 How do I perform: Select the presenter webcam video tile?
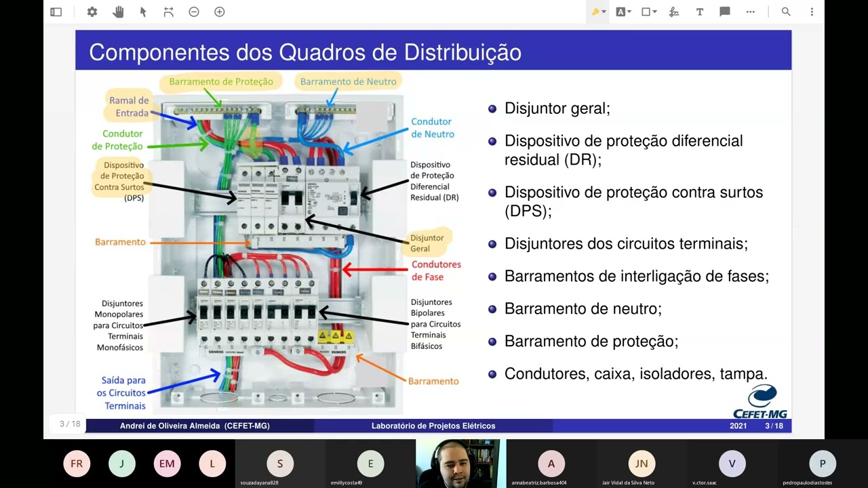pos(460,464)
